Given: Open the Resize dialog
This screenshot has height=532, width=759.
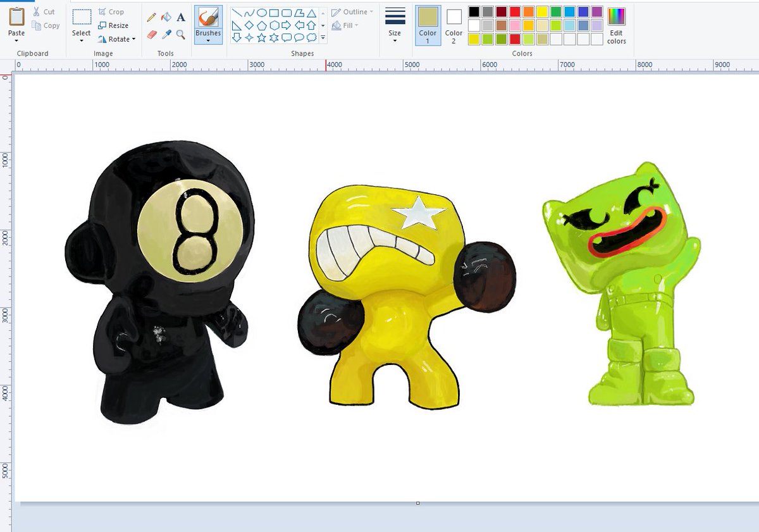Looking at the screenshot, I should 113,26.
